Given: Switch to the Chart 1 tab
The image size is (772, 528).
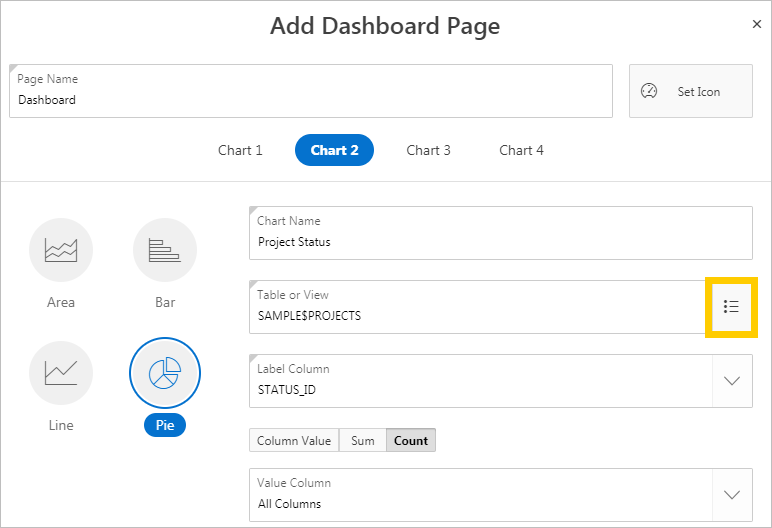Looking at the screenshot, I should 240,150.
